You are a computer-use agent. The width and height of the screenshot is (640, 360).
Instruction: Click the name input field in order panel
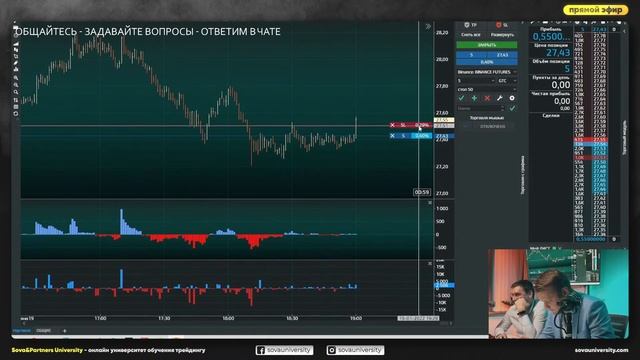tap(478, 109)
